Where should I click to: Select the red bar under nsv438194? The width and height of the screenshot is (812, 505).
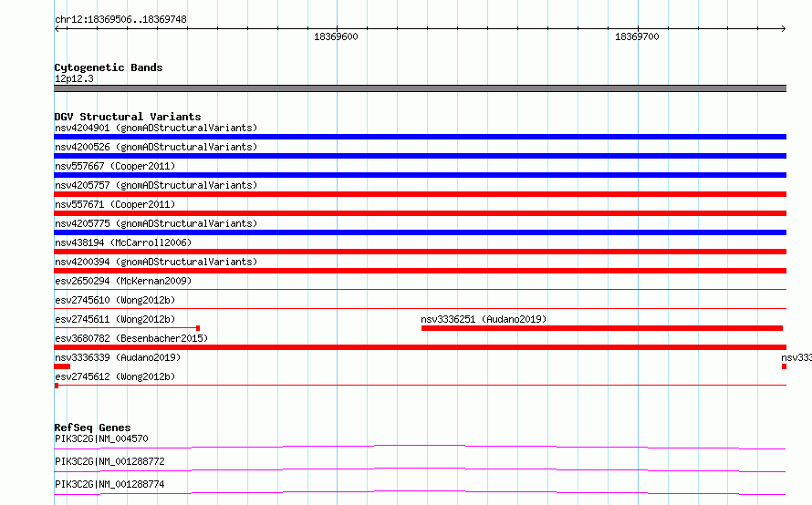420,252
